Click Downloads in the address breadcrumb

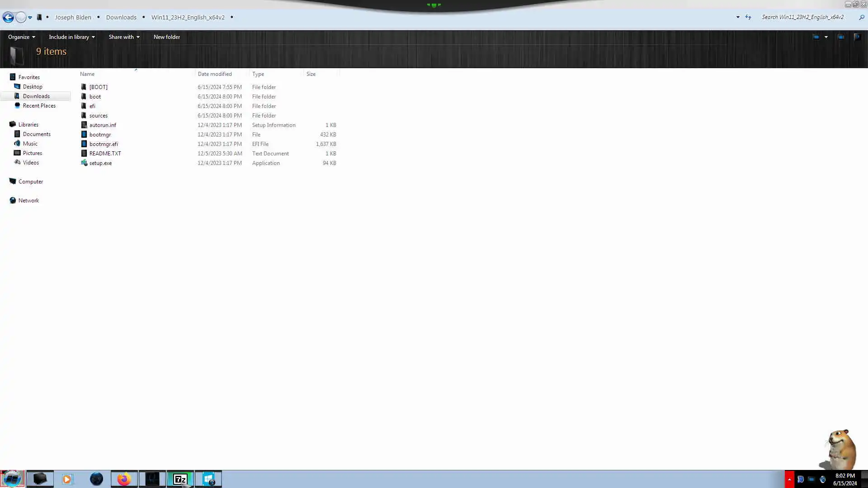[x=121, y=17]
